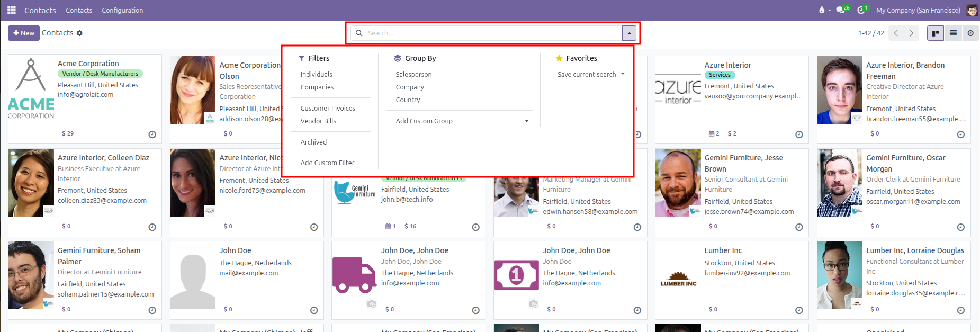The width and height of the screenshot is (980, 332).
Task: Open activity clock on Jesse Brown card
Action: (x=799, y=227)
